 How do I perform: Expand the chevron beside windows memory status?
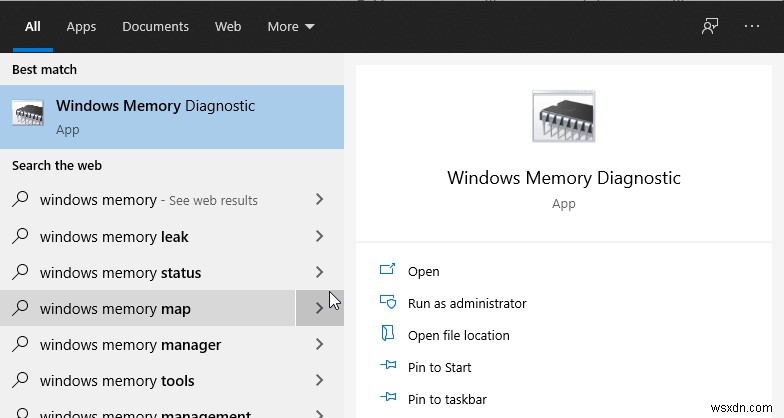(319, 273)
